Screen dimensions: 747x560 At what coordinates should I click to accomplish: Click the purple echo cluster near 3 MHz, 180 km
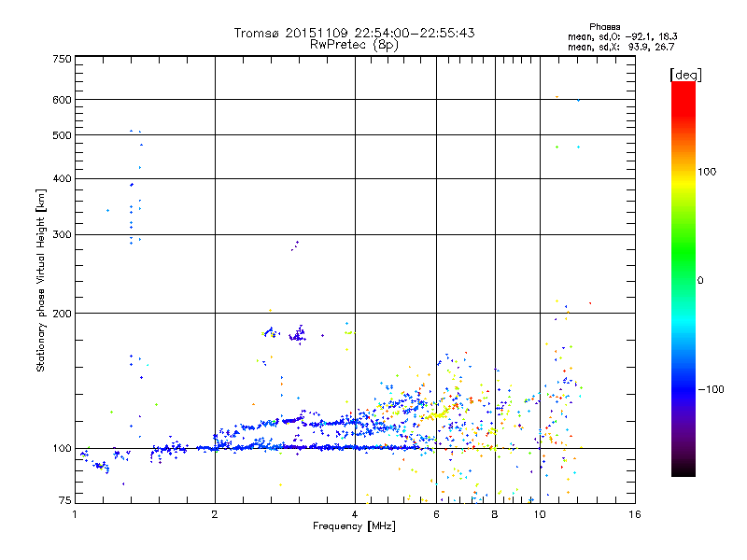tap(298, 335)
